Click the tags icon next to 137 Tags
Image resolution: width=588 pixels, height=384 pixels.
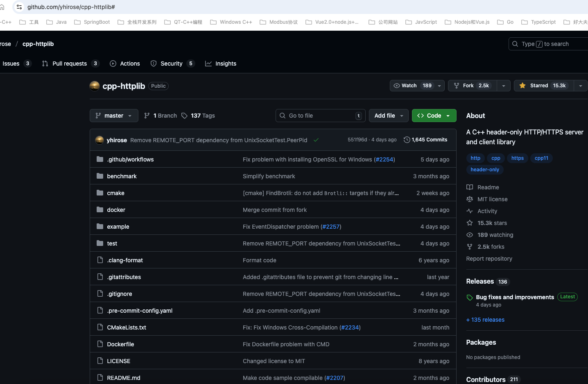[x=184, y=116]
